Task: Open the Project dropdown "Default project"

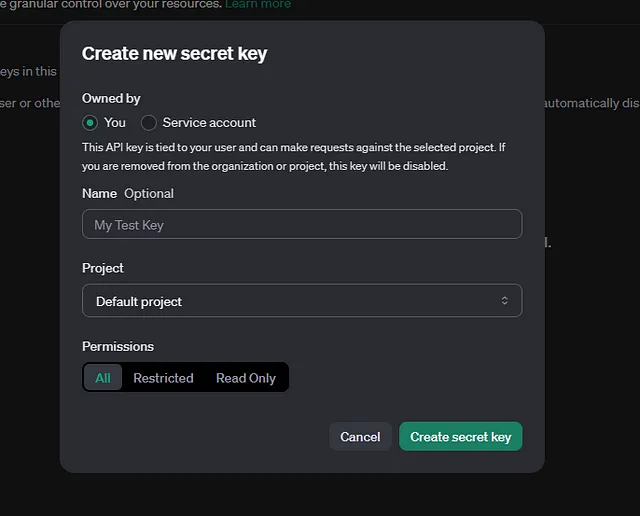Action: (302, 301)
